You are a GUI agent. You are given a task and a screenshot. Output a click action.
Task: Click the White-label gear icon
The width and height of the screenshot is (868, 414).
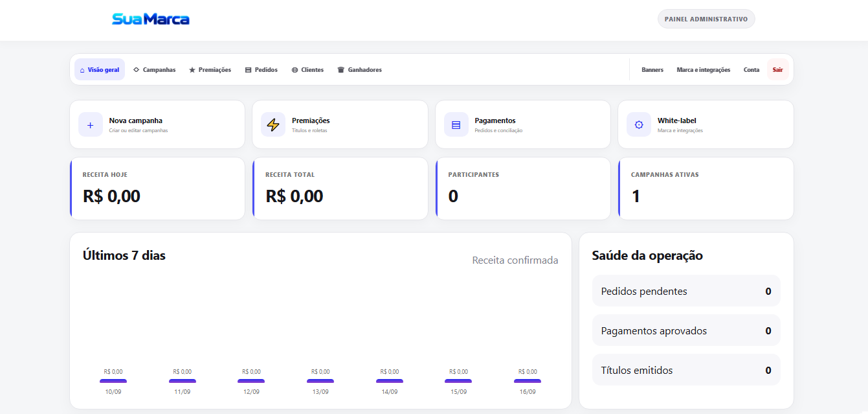[x=639, y=124]
